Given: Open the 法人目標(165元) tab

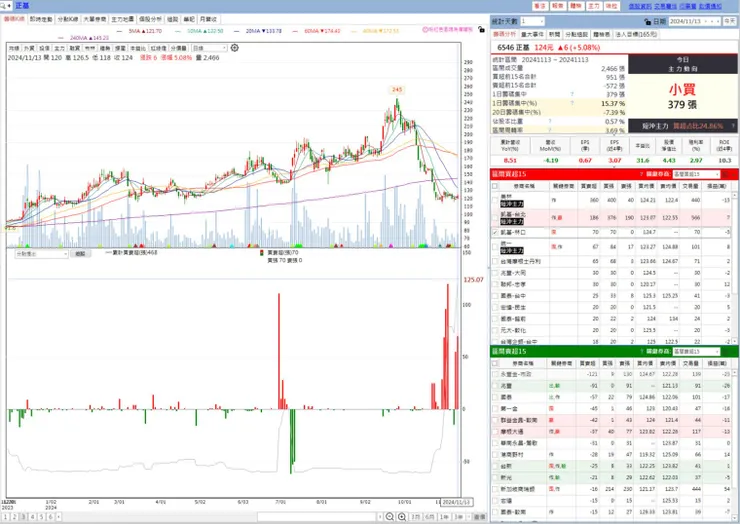Looking at the screenshot, I should (x=636, y=34).
